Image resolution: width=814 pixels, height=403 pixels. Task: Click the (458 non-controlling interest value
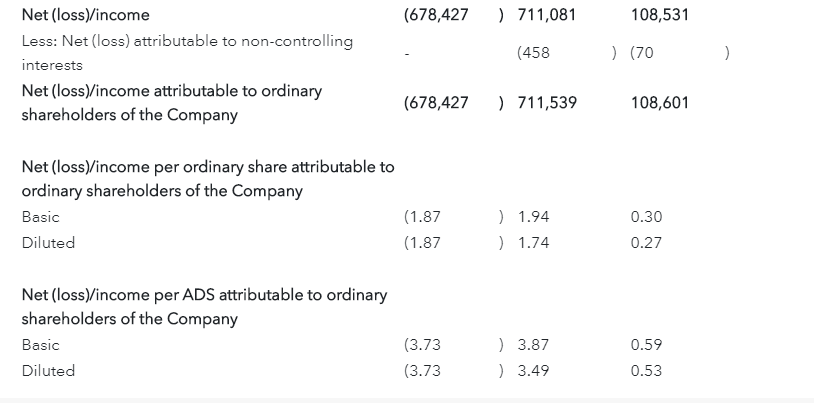coord(534,53)
